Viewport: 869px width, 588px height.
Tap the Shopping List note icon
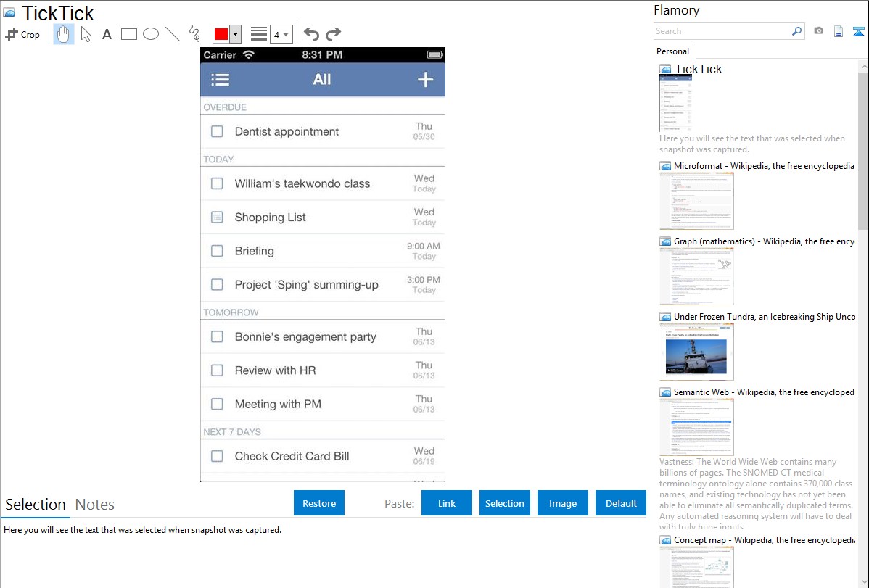(x=218, y=218)
